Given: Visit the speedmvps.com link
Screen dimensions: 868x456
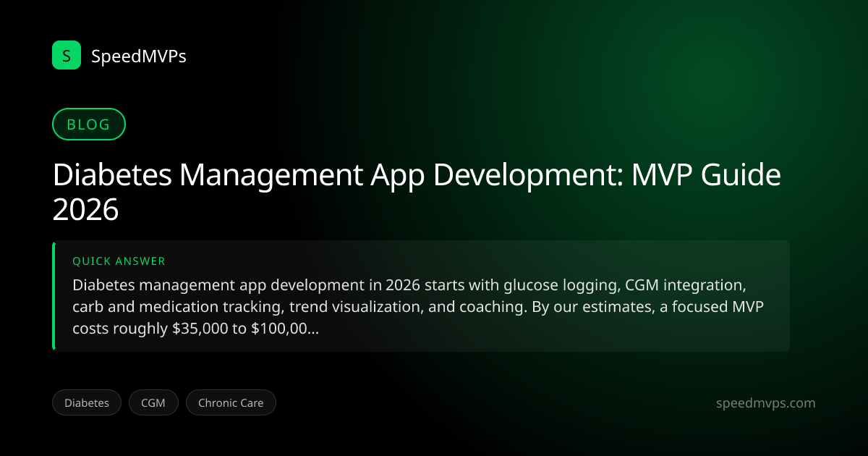Looking at the screenshot, I should 765,403.
